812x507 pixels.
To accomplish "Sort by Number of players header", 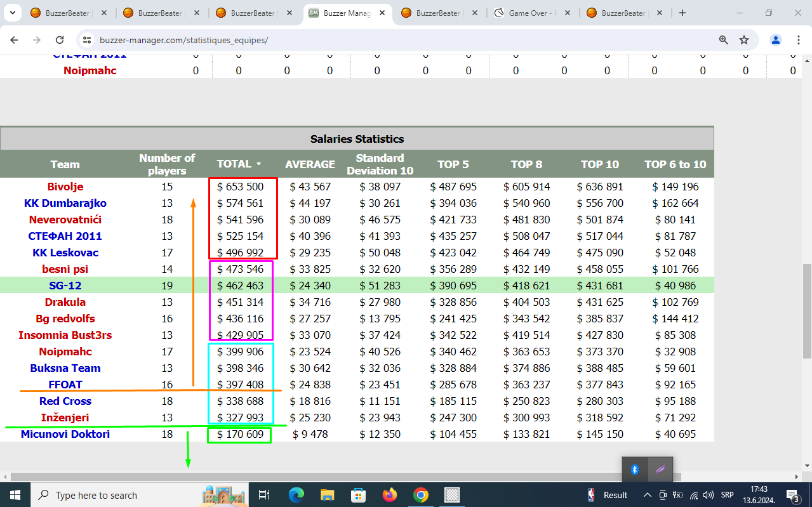I will click(x=167, y=164).
